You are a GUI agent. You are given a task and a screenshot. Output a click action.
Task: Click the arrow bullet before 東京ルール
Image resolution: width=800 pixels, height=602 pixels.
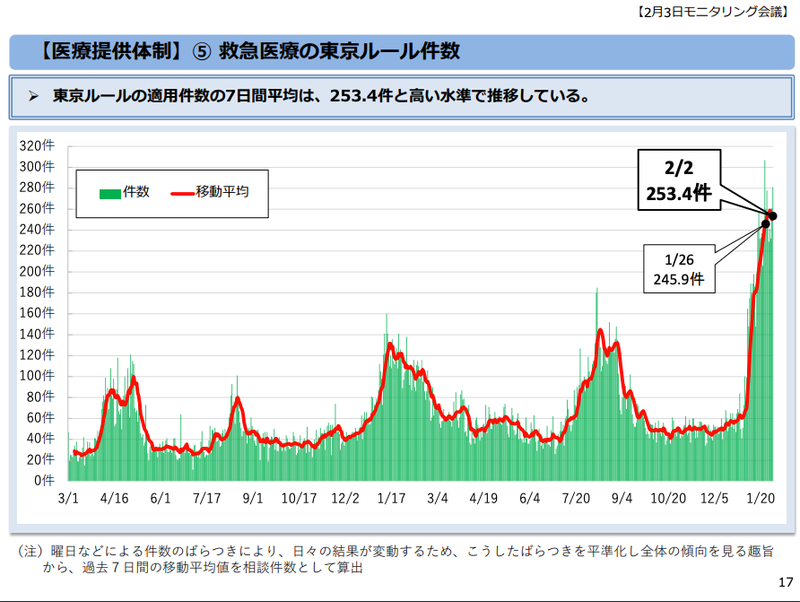coord(34,96)
